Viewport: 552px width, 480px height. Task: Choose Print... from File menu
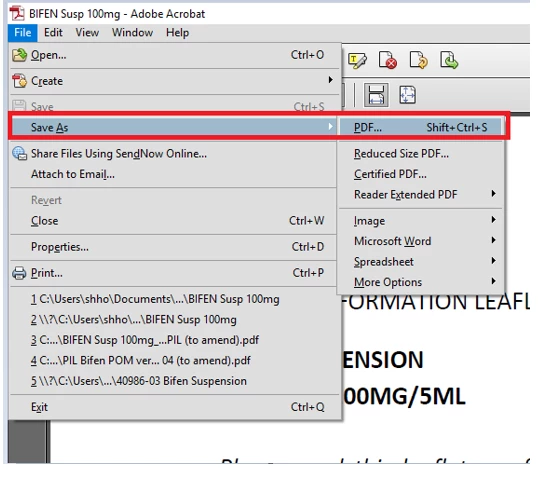click(174, 273)
